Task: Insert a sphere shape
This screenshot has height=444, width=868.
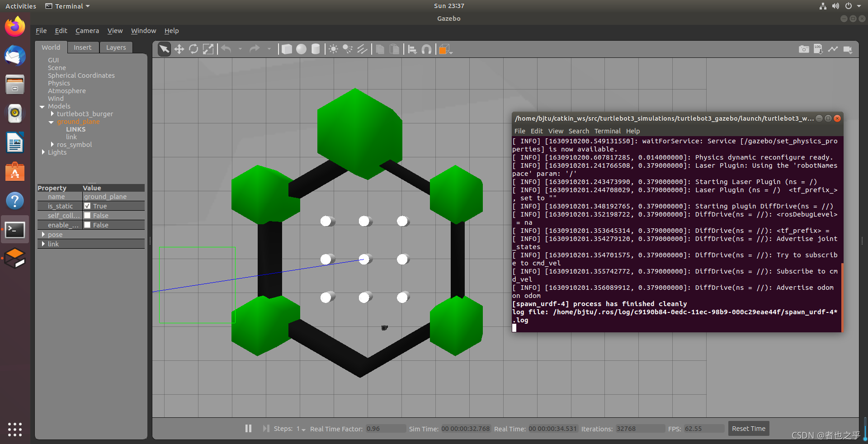Action: click(301, 49)
